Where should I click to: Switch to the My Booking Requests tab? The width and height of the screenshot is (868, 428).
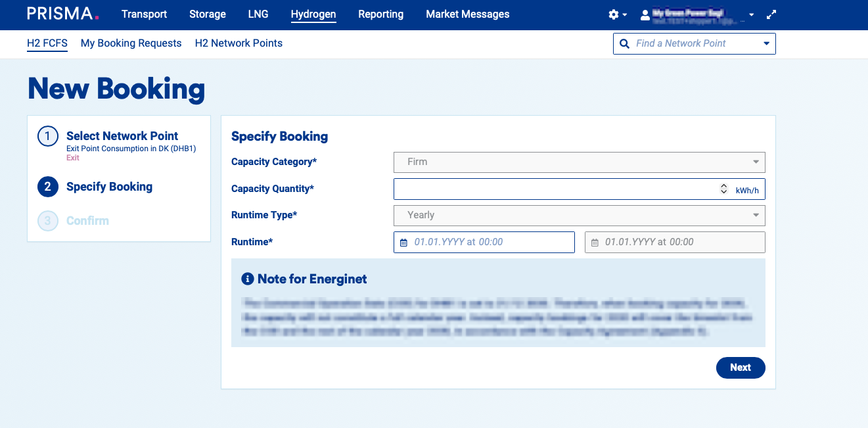[x=131, y=43]
